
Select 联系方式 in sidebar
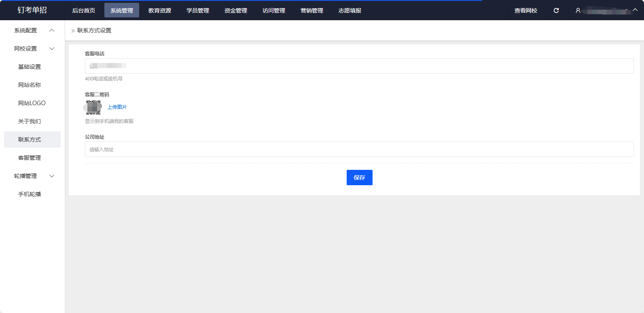click(32, 140)
